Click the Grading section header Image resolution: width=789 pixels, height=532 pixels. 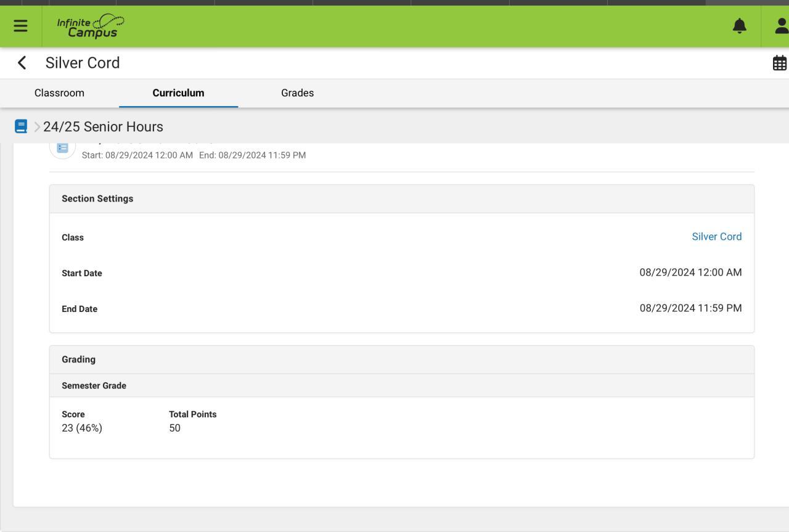tap(402, 359)
